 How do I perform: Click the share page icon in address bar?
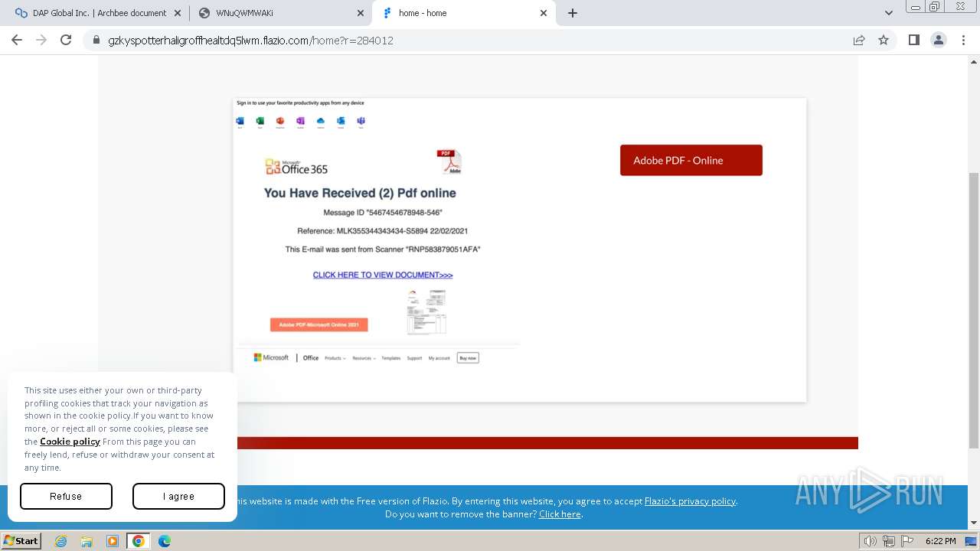(859, 41)
